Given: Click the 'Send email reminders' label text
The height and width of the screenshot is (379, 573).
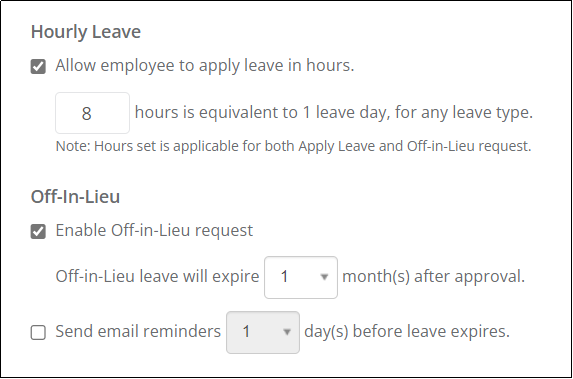Looking at the screenshot, I should 138,331.
